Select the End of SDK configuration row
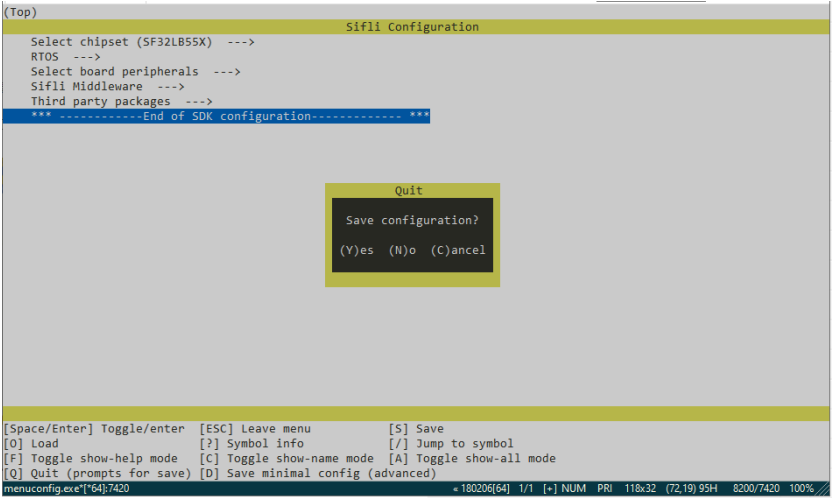Image resolution: width=832 pixels, height=498 pixels. 230,117
